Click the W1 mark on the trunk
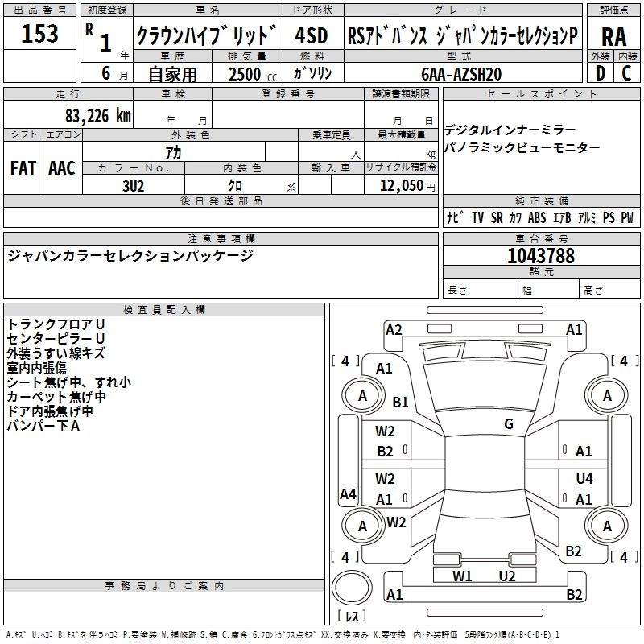644x644 pixels. (462, 576)
